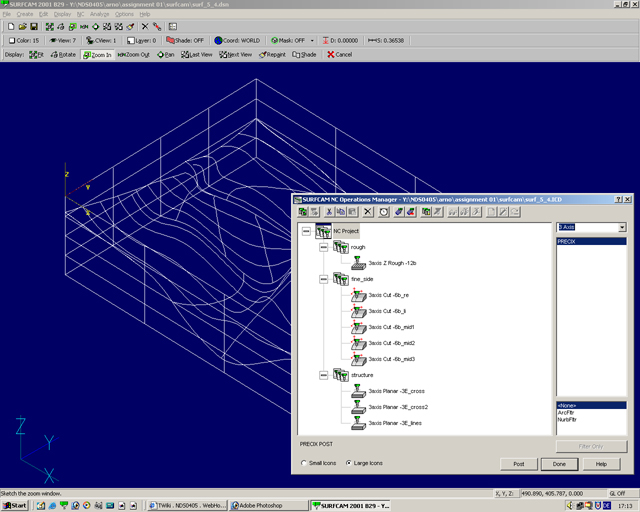Viewport: 640px width, 512px height.
Task: Collapse the structure group
Action: pos(323,375)
